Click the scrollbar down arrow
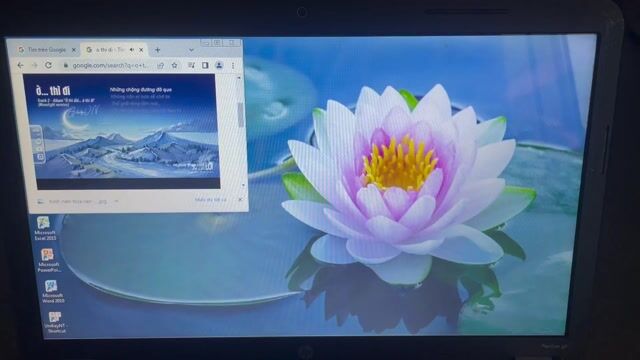The image size is (640, 360). (x=244, y=185)
